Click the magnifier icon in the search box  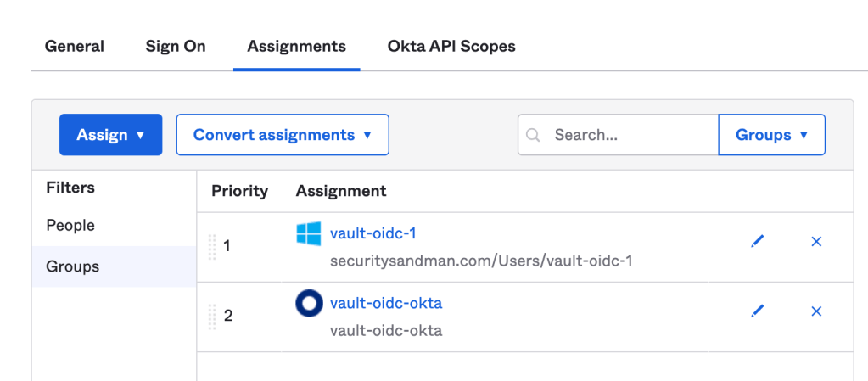pos(534,135)
